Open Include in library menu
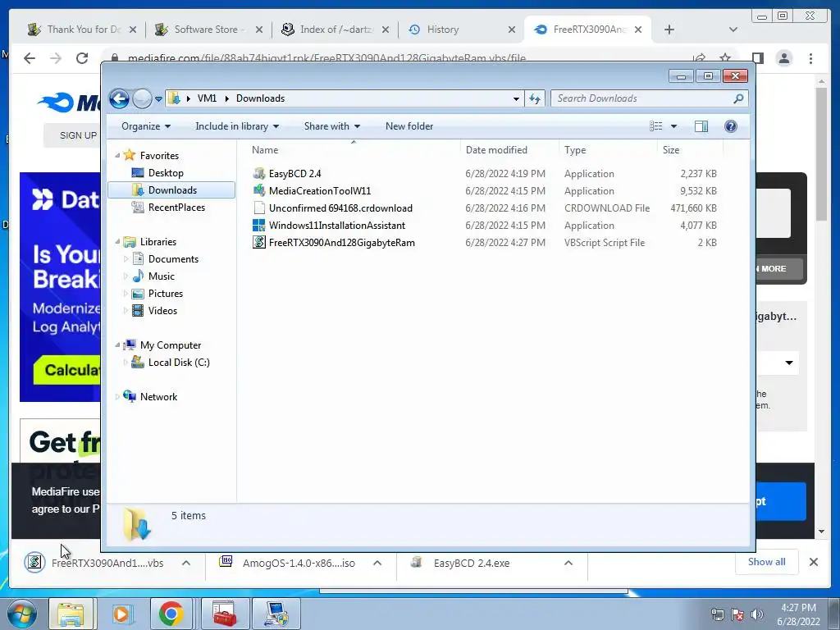The image size is (840, 630). (237, 126)
